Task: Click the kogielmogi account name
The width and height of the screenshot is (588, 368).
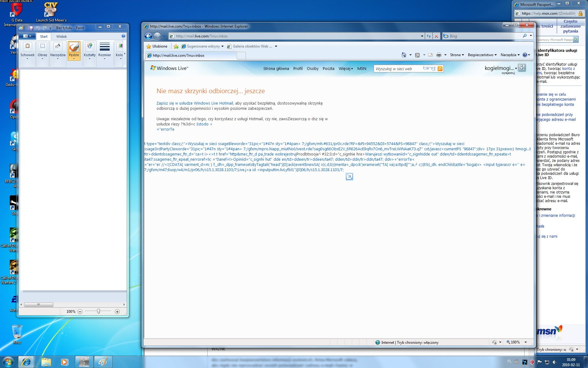Action: pyautogui.click(x=499, y=68)
